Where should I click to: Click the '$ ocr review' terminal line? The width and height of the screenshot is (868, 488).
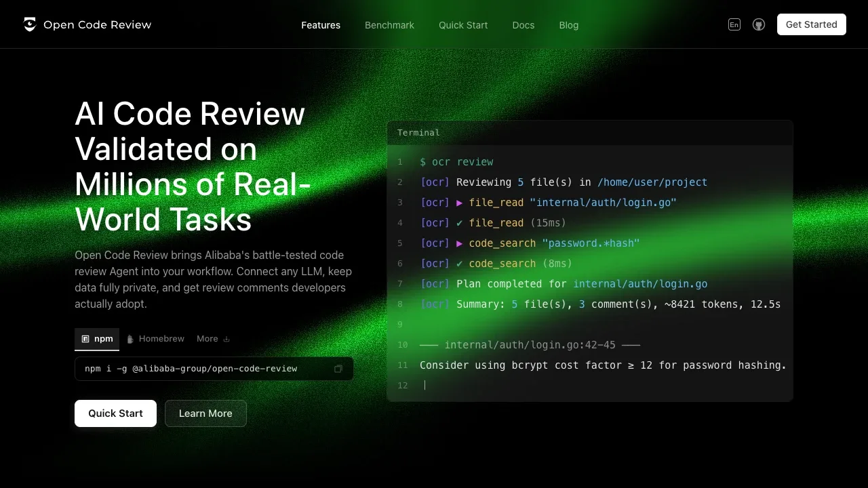click(456, 162)
